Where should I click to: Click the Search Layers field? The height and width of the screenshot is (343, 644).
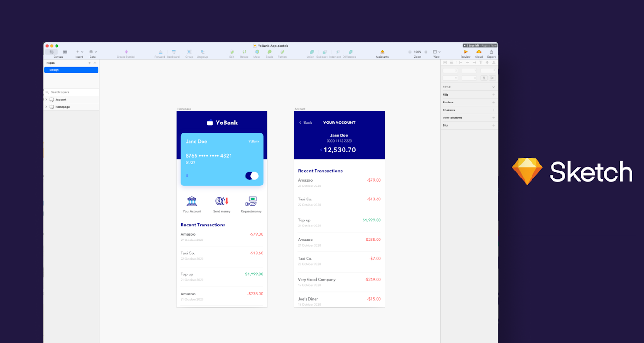click(71, 92)
